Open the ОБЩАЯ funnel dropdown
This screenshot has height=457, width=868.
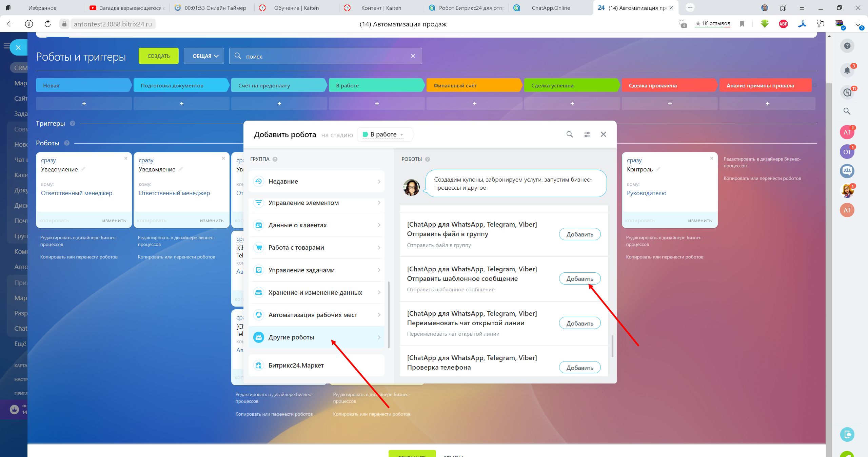pos(204,56)
